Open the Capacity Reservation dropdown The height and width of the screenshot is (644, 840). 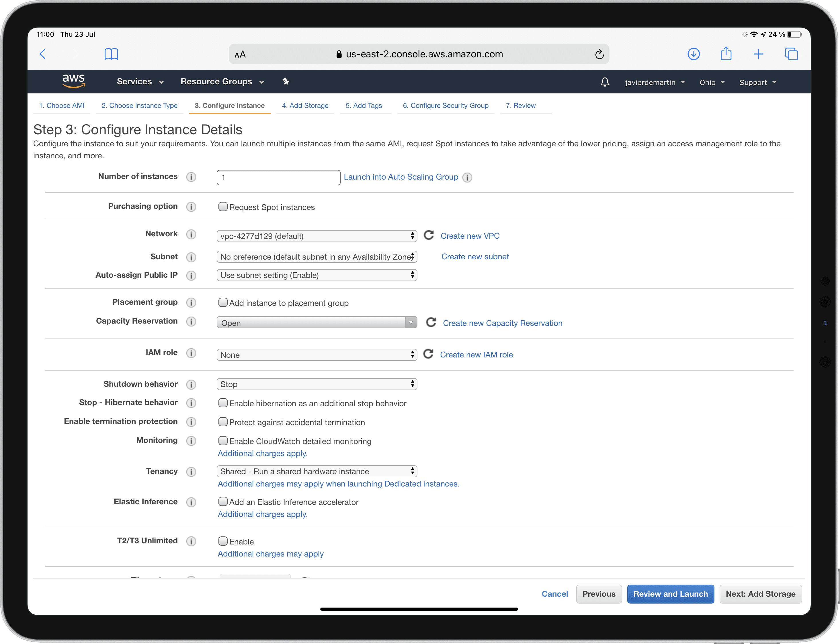pos(317,323)
